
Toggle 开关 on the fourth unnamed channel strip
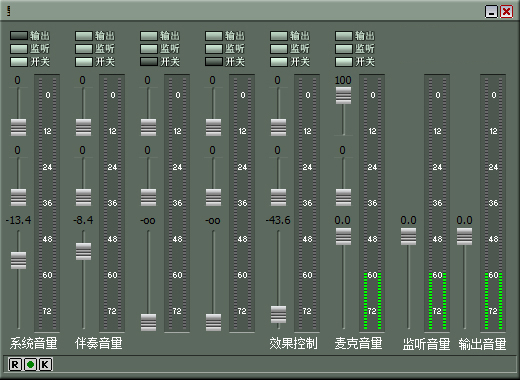coord(214,62)
